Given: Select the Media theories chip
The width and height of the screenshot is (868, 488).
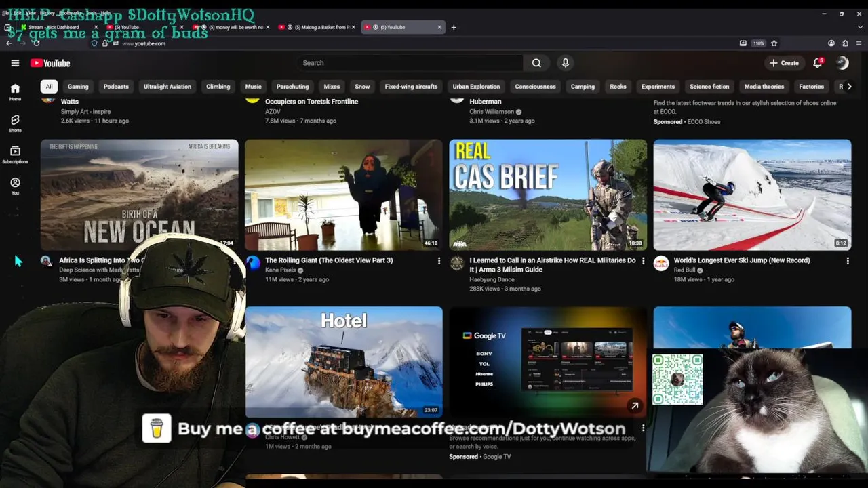Looking at the screenshot, I should [x=764, y=87].
